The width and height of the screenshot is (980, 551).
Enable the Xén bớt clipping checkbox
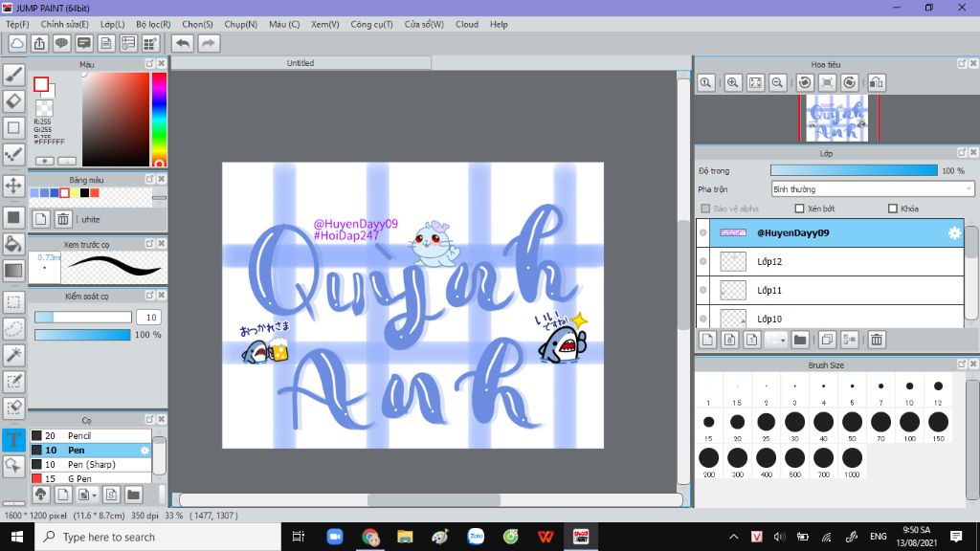800,209
